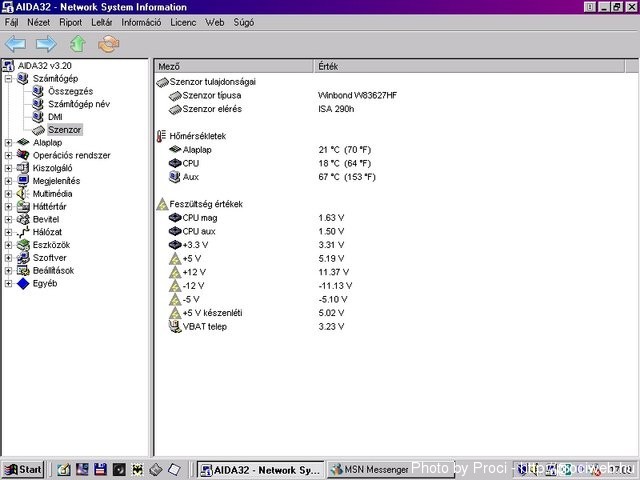This screenshot has height=480, width=640.
Task: Click the Alaplap motherboard icon
Action: [23, 142]
